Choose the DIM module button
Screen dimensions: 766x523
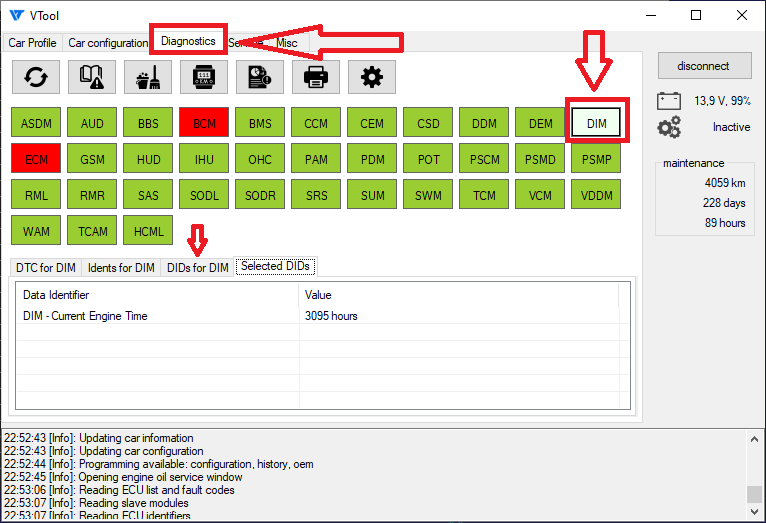(596, 123)
